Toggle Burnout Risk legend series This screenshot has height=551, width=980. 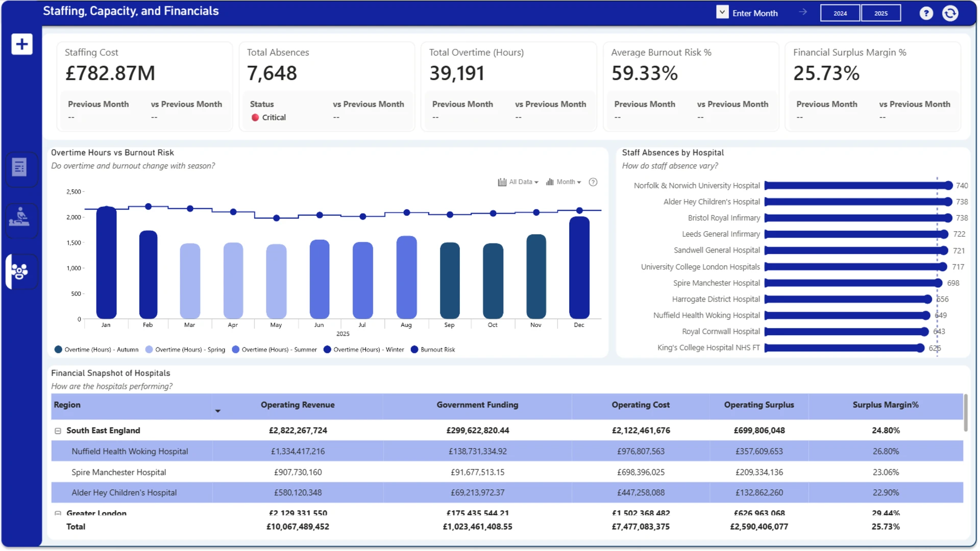point(433,349)
